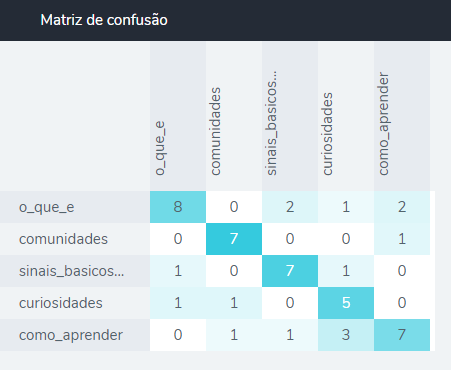Select the curiosidades row label

[x=61, y=303]
